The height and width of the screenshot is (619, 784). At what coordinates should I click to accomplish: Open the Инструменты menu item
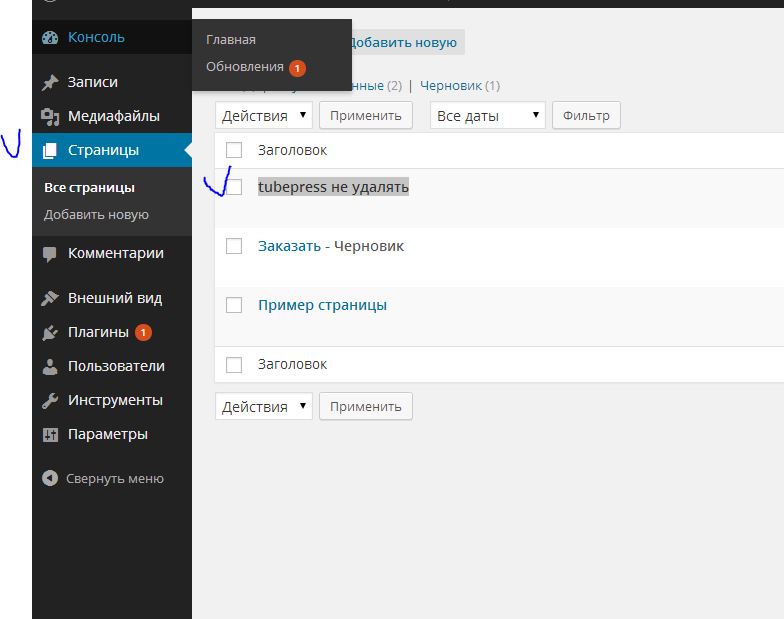coord(112,400)
